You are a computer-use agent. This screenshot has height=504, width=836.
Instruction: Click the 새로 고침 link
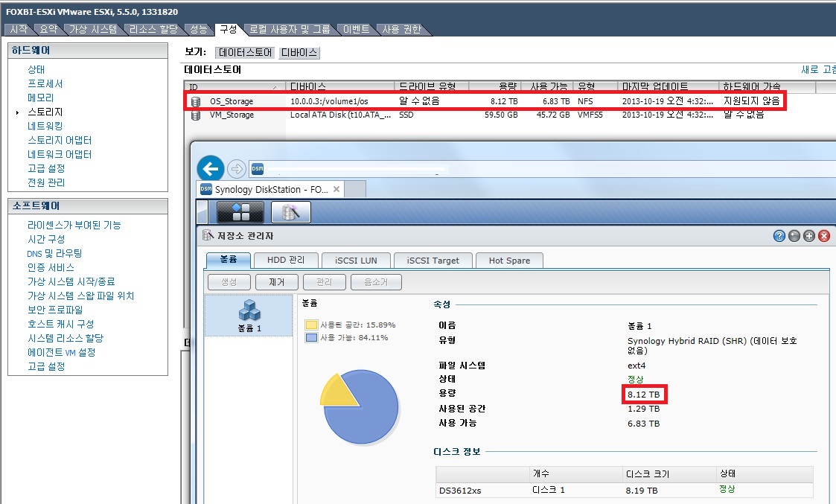click(x=818, y=69)
